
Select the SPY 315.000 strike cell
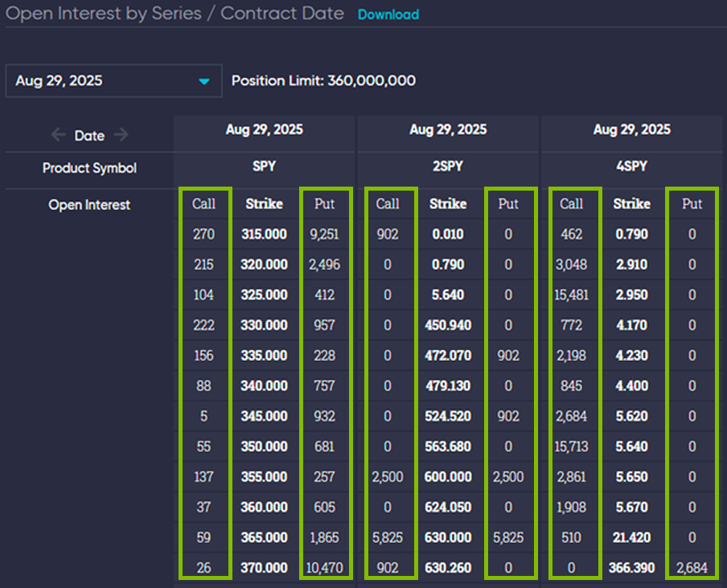click(x=264, y=234)
